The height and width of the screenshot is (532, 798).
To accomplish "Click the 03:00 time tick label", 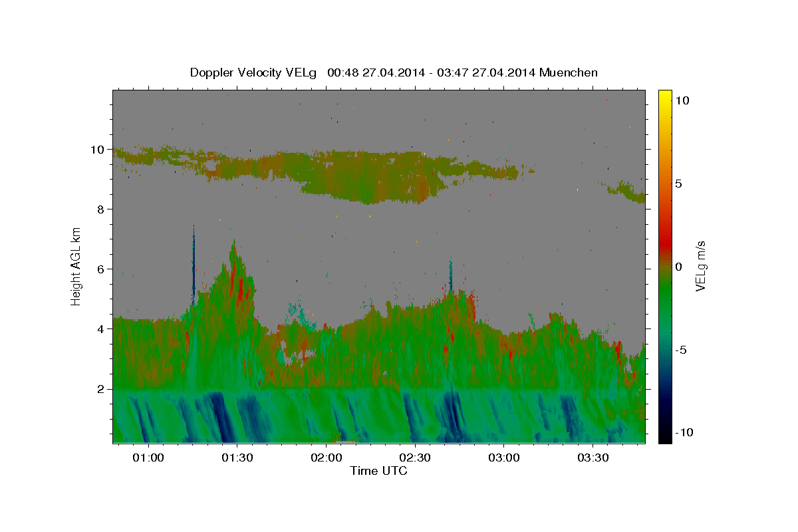I will [x=503, y=458].
